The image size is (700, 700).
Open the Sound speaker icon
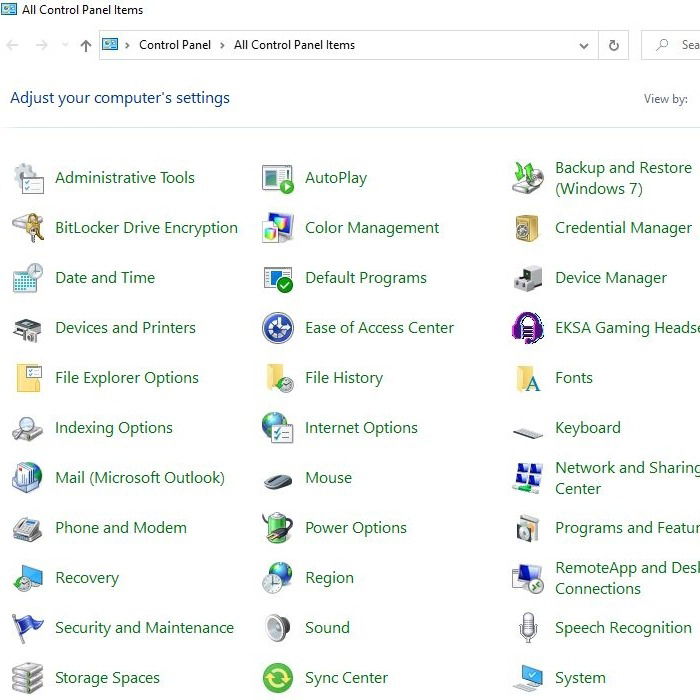pyautogui.click(x=278, y=628)
